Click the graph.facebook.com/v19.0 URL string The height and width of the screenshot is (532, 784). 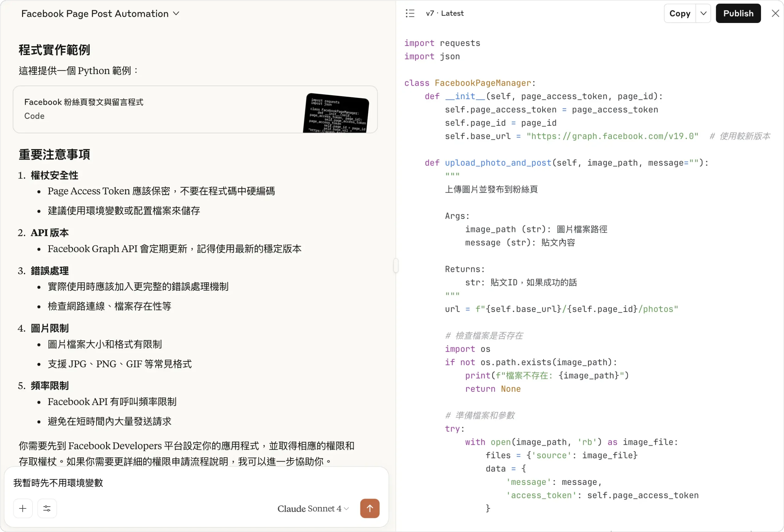click(612, 136)
